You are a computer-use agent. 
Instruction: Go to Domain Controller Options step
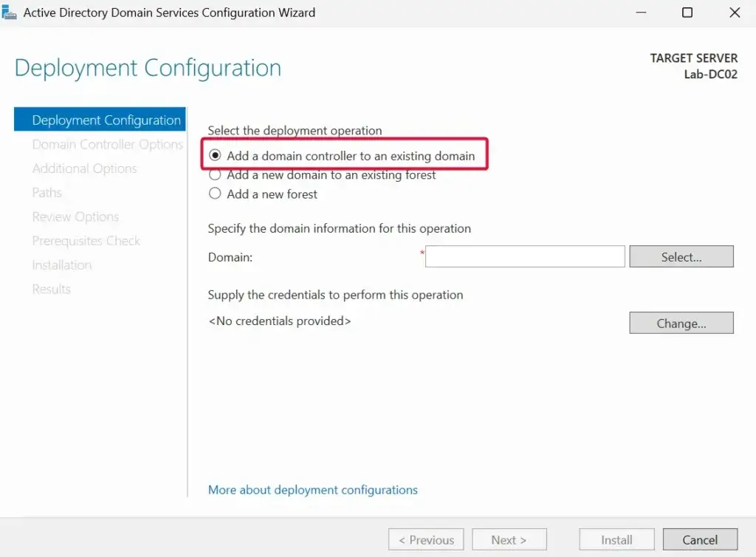click(108, 145)
